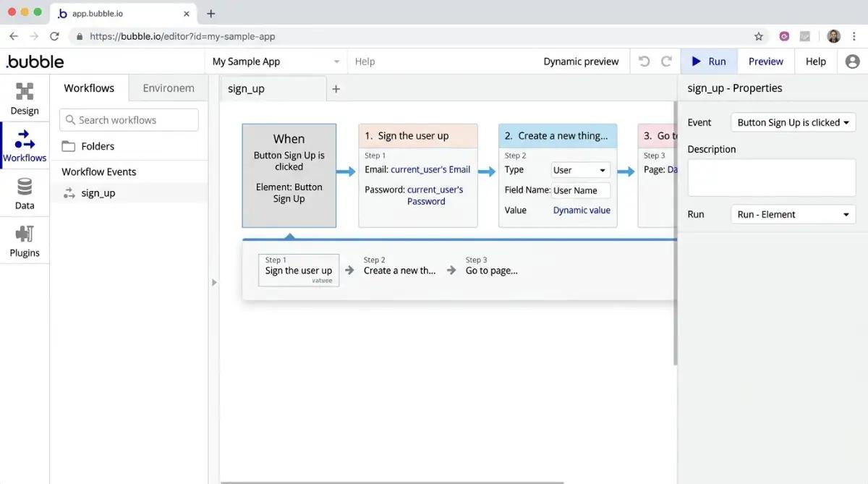Select the app.bubble.io browser tab
868x484 pixels.
(123, 13)
